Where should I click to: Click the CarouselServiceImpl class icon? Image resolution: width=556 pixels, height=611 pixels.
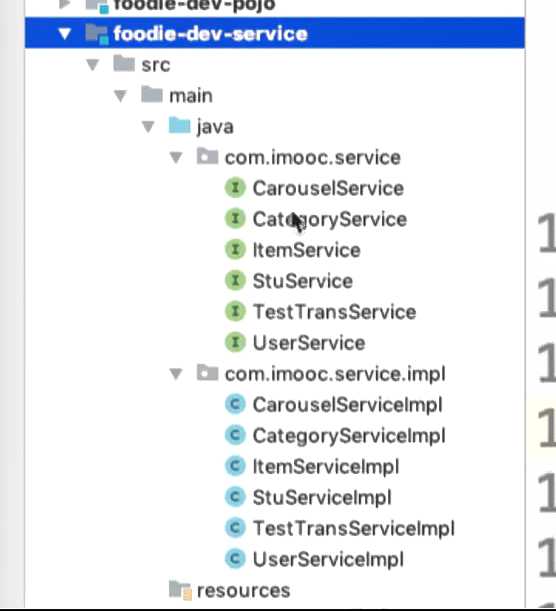(235, 404)
